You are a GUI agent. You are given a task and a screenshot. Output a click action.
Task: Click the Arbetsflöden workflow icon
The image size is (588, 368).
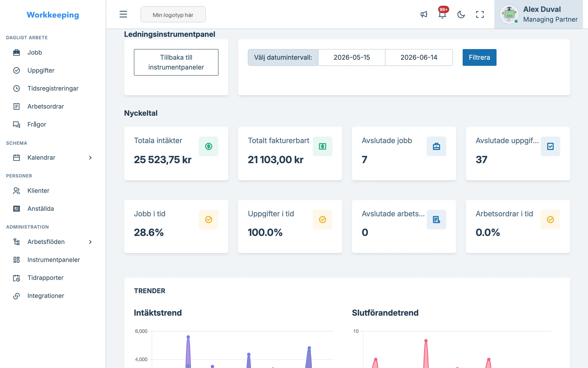point(17,242)
